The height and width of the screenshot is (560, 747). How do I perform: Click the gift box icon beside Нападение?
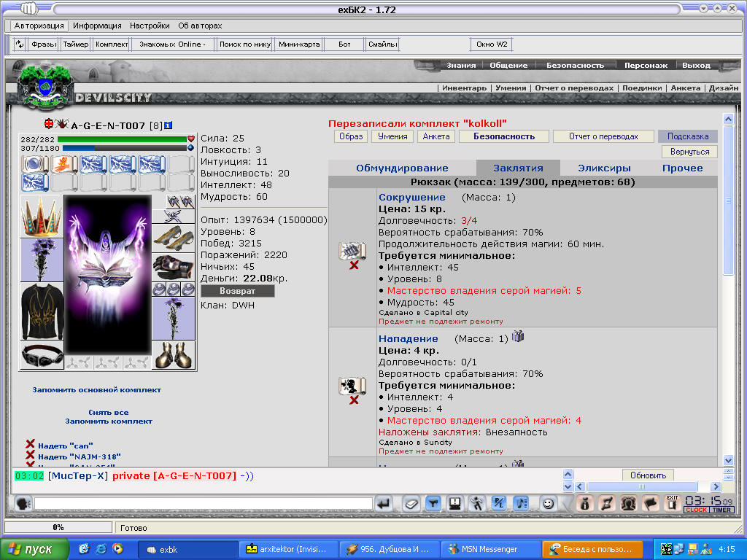518,337
